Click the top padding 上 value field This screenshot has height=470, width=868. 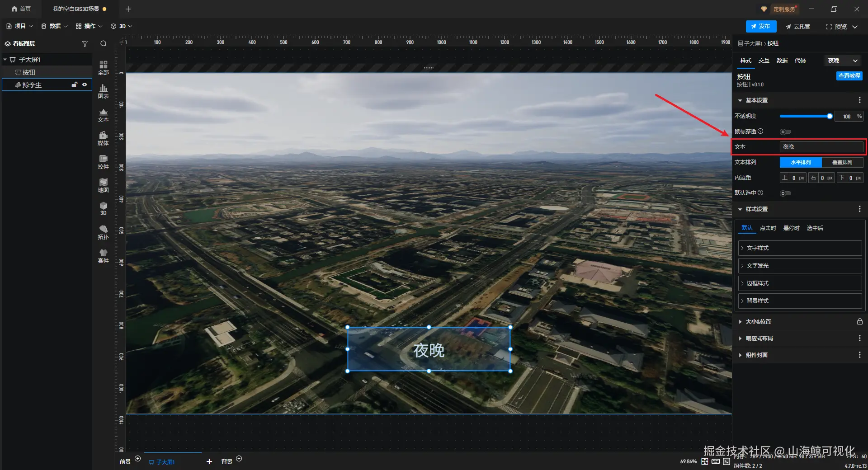(797, 178)
